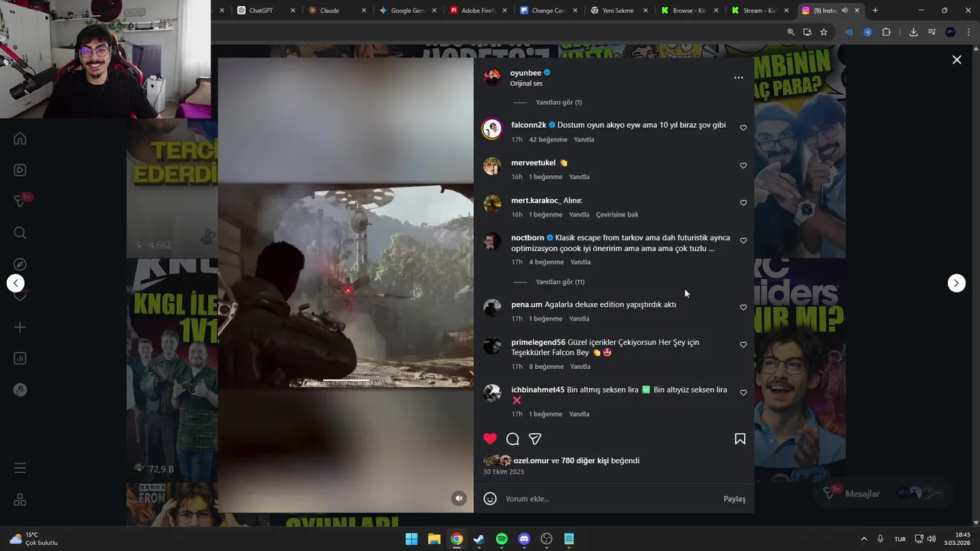980x551 pixels.
Task: Like mert.karakoc_'s comment
Action: [x=743, y=203]
